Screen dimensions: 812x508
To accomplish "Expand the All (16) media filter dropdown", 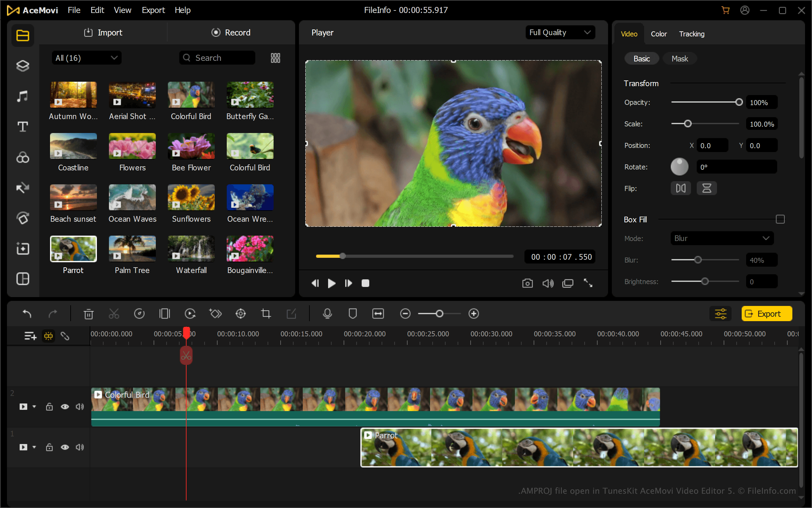I will point(86,58).
